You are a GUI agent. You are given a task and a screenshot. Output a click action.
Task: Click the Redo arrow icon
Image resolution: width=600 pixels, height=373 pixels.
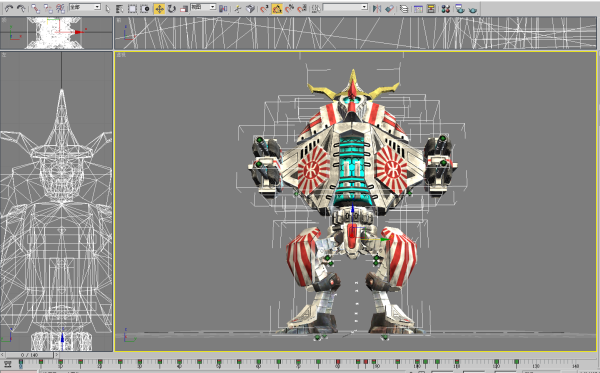[x=21, y=8]
